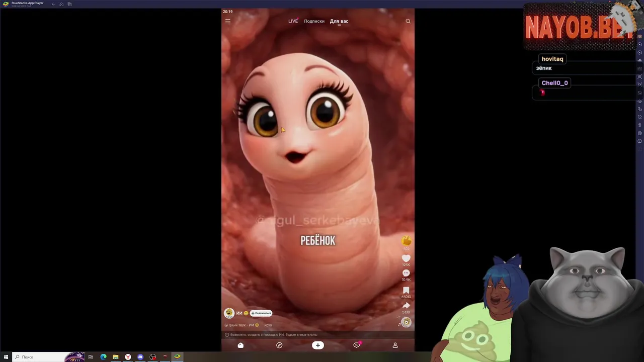Click the Подписаться follow button
The image size is (644, 362).
click(x=261, y=313)
